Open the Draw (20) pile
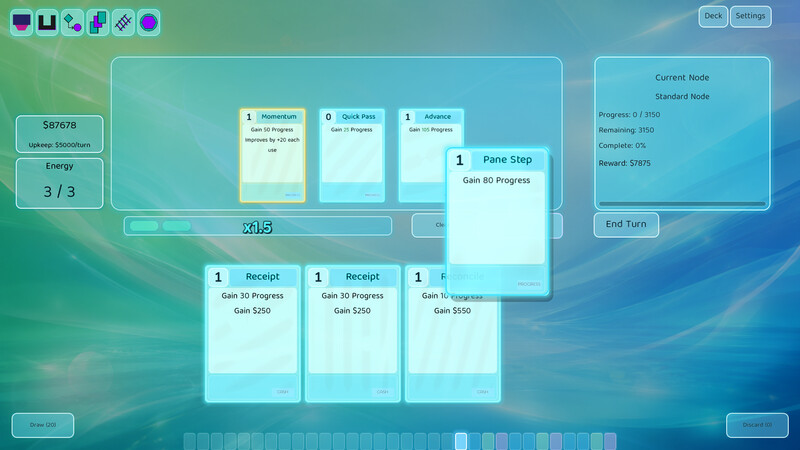Viewport: 800px width, 450px height. point(43,425)
